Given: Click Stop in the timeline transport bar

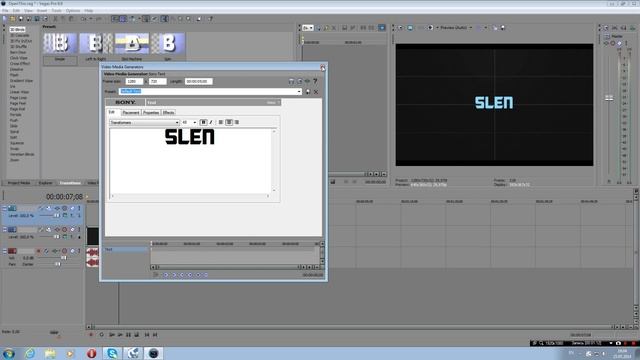Looking at the screenshot, I should 136,335.
